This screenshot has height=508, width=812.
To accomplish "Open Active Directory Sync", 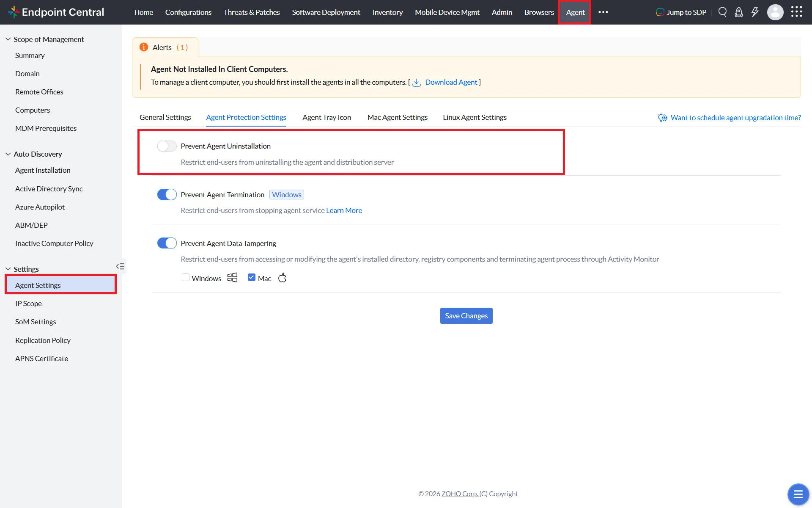I will 49,189.
